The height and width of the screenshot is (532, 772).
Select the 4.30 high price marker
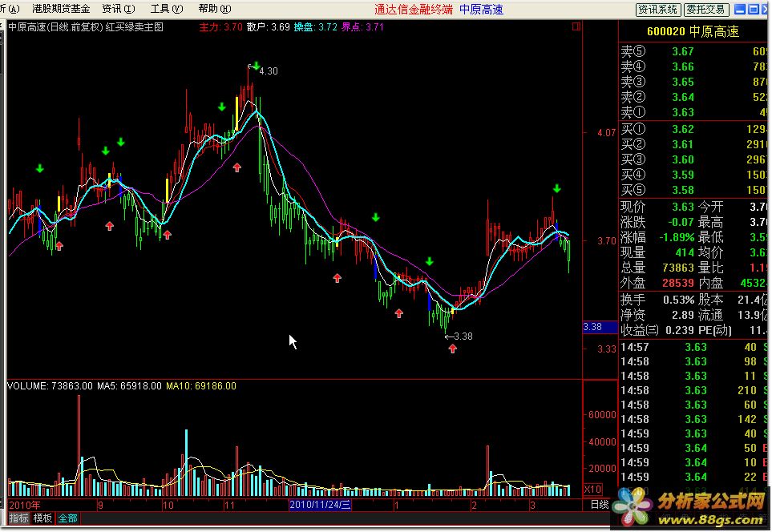coord(269,71)
